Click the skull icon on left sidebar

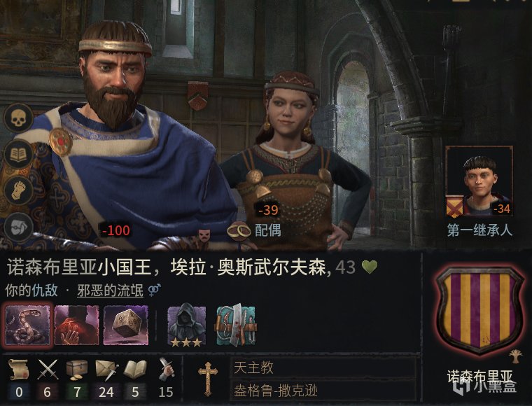18,118
